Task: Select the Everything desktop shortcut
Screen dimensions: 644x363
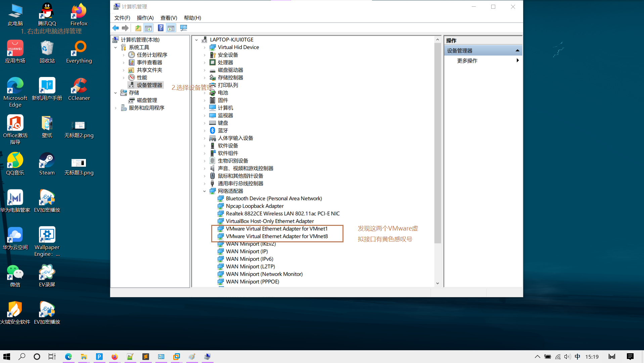Action: click(x=79, y=52)
